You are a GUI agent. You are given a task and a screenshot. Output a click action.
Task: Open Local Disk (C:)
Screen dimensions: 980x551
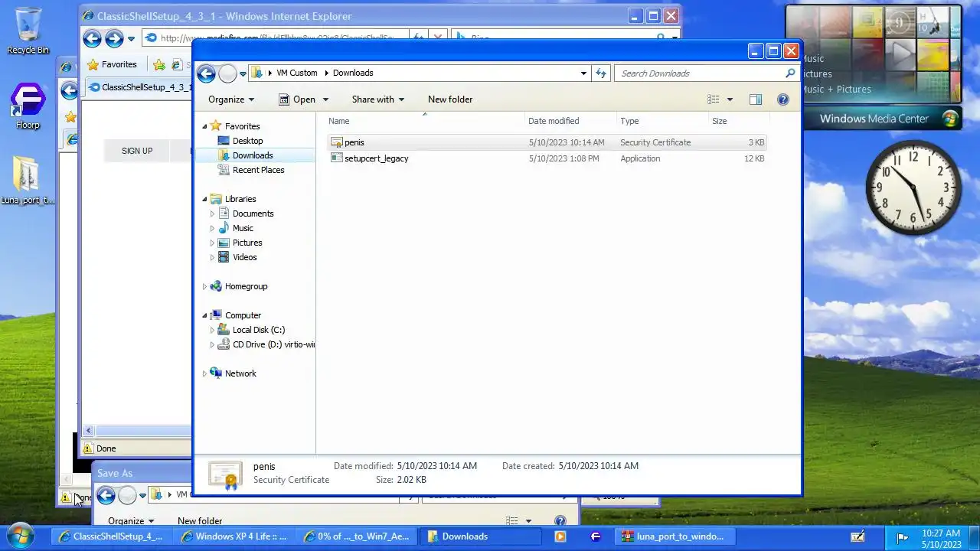(258, 330)
